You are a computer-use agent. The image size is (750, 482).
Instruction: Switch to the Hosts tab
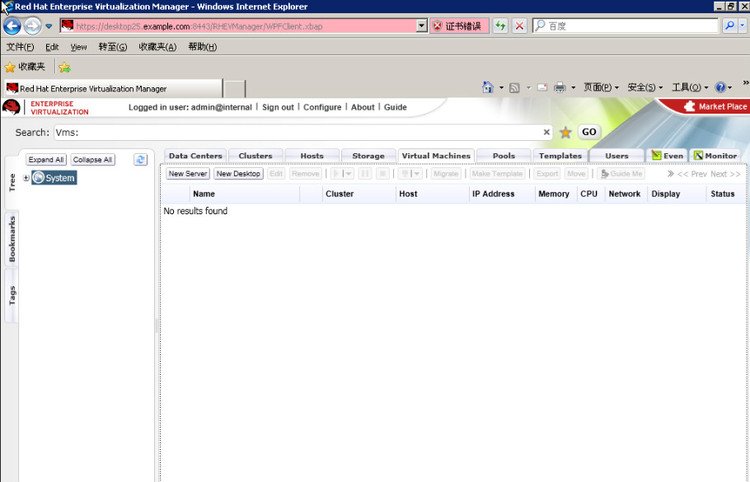pos(312,156)
